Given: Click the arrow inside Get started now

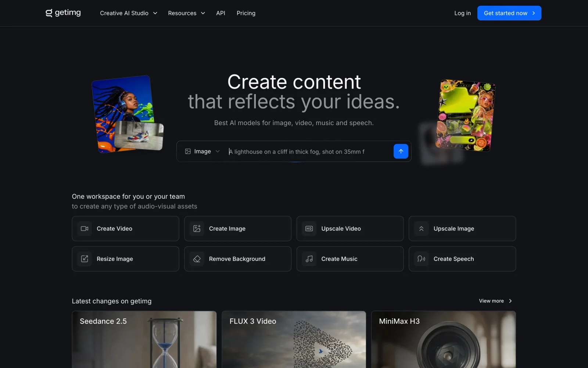Looking at the screenshot, I should pos(534,13).
